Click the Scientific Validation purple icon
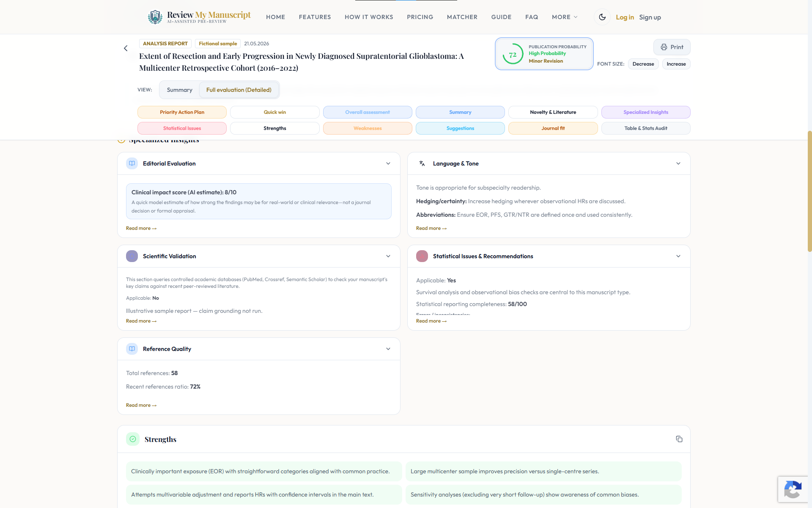 (x=132, y=256)
